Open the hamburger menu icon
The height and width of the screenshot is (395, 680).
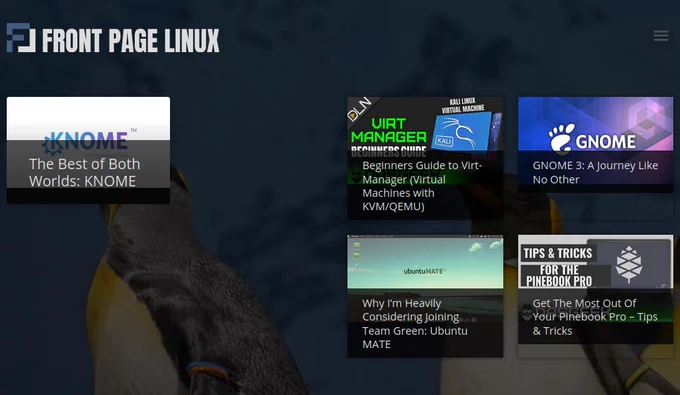[660, 36]
